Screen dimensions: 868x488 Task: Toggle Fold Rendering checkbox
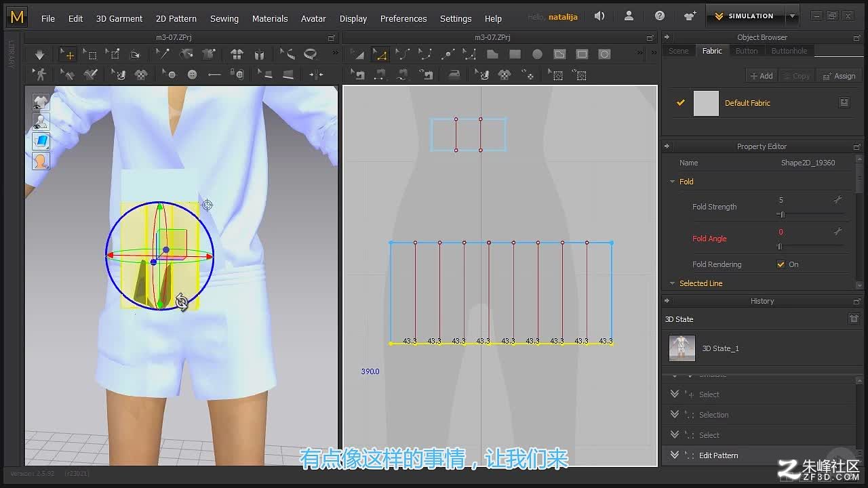pyautogui.click(x=781, y=264)
